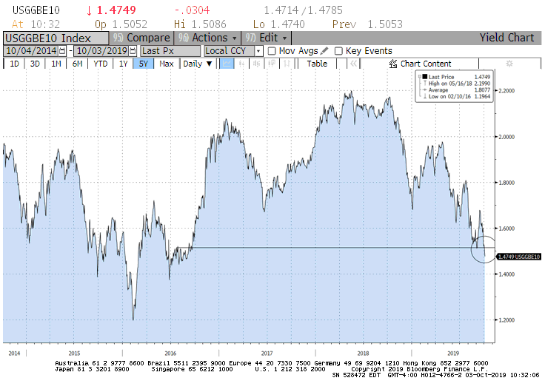
Task: Click the Last Px field selector
Action: pyautogui.click(x=170, y=51)
